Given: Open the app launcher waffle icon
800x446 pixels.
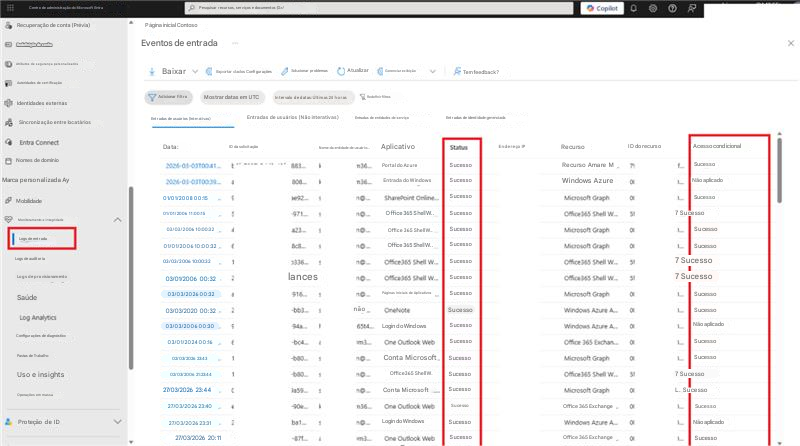Looking at the screenshot, I should coord(10,8).
